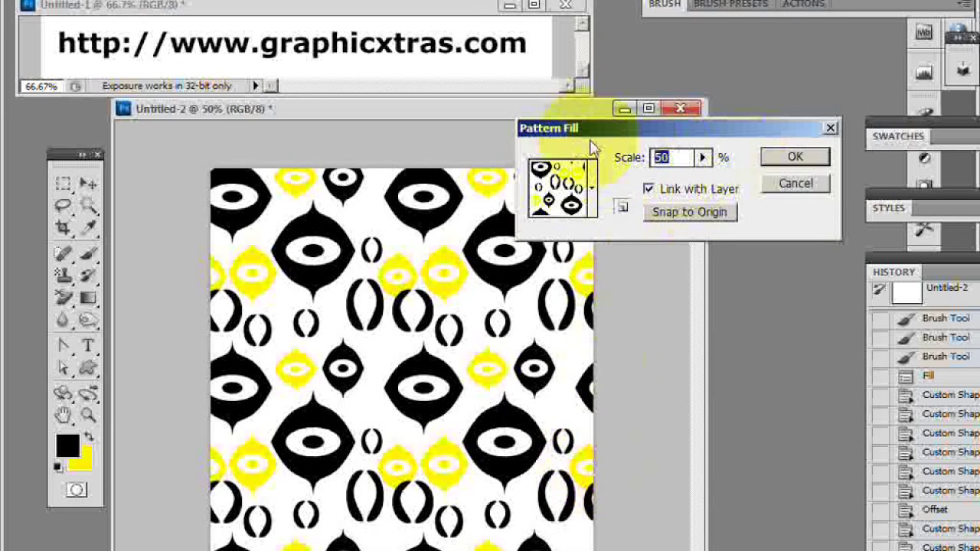Image resolution: width=980 pixels, height=551 pixels.
Task: Open Untitled-1 status bar info arrow
Action: tap(256, 86)
